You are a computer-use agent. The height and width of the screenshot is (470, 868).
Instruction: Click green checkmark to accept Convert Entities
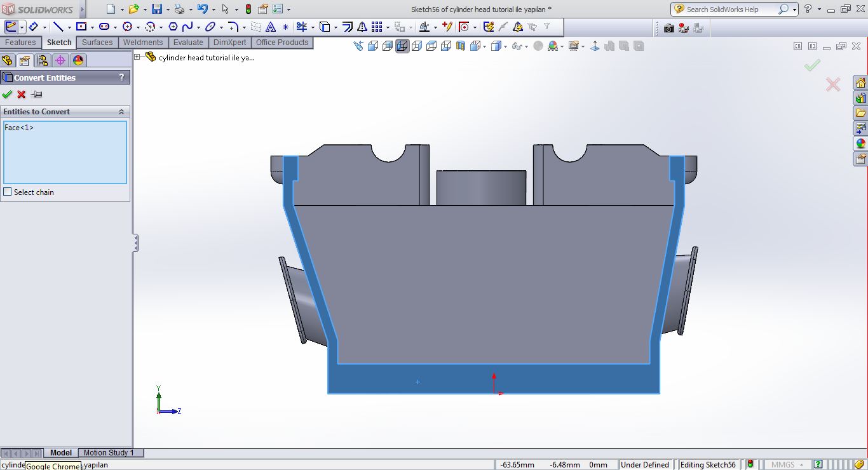tap(7, 94)
